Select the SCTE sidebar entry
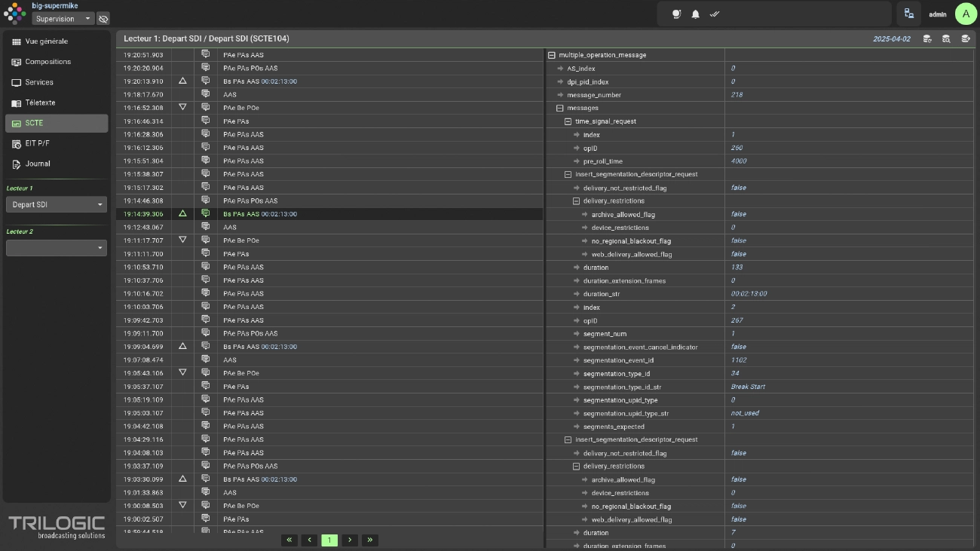 click(57, 123)
